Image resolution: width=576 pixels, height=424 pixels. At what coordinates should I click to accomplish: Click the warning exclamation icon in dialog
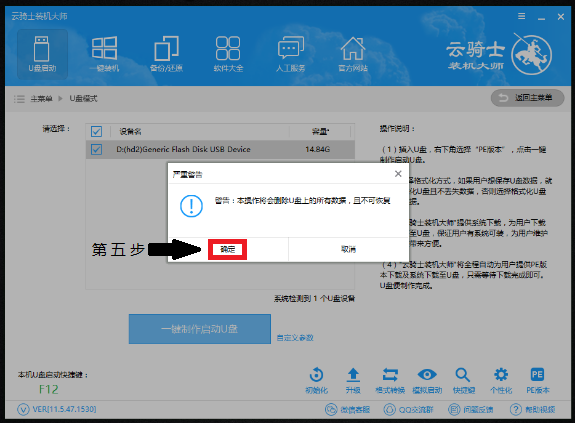pos(191,206)
